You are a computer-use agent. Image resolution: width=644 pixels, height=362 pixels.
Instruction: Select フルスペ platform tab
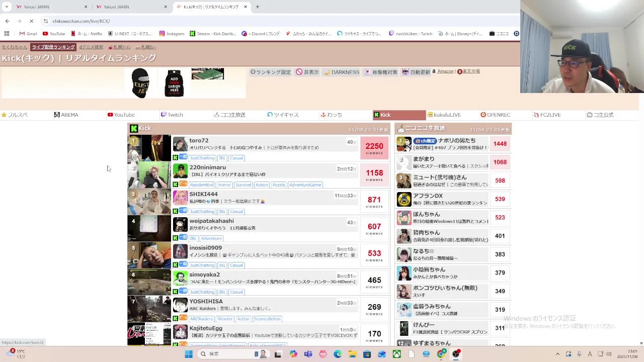click(x=27, y=115)
